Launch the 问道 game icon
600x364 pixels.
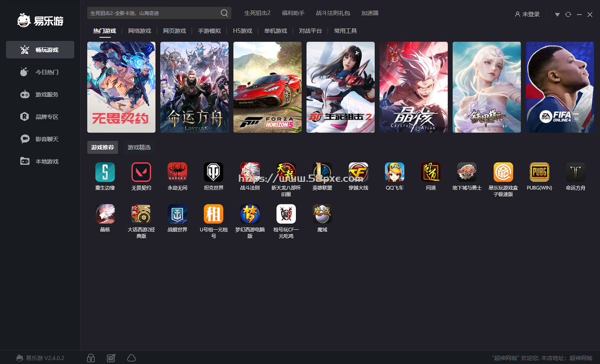[x=431, y=172]
